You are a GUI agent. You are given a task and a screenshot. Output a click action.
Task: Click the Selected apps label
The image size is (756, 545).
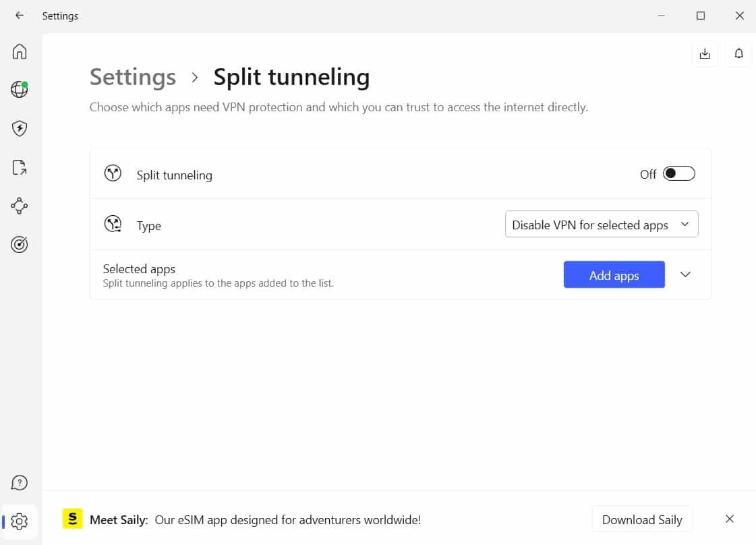139,269
